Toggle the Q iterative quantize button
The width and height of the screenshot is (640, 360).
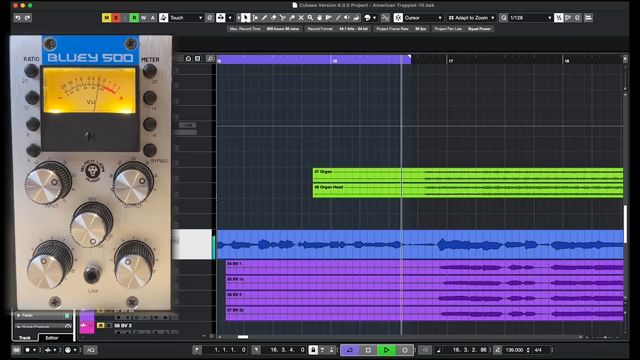pos(503,18)
